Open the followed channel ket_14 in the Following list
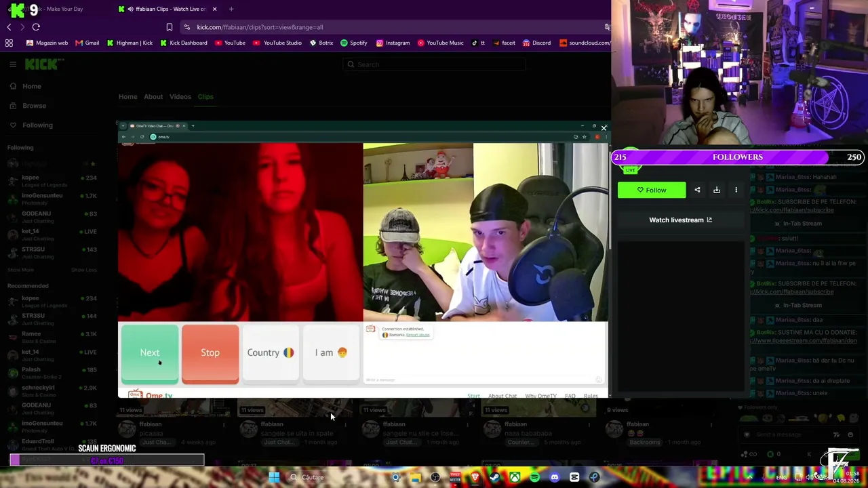The height and width of the screenshot is (488, 868). [52, 235]
